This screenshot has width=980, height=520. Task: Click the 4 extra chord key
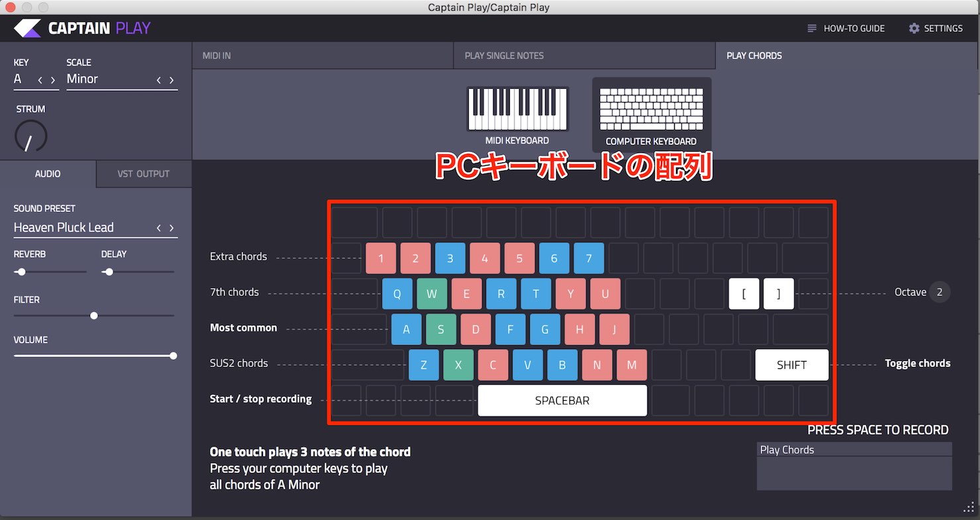485,258
